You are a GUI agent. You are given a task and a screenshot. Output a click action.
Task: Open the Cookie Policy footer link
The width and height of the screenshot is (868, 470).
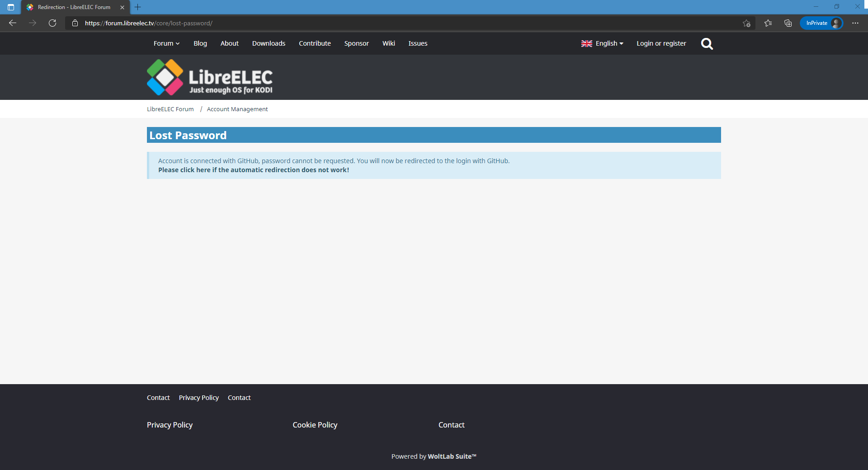point(315,425)
